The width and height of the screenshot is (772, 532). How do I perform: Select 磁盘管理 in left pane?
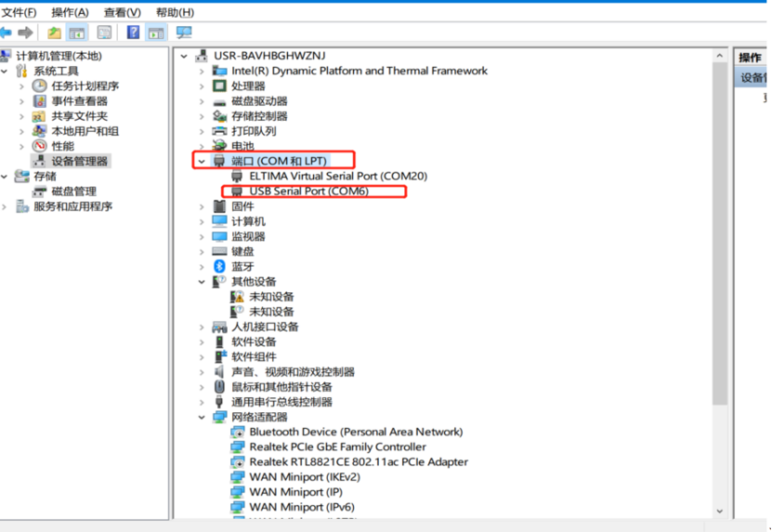[x=73, y=191]
